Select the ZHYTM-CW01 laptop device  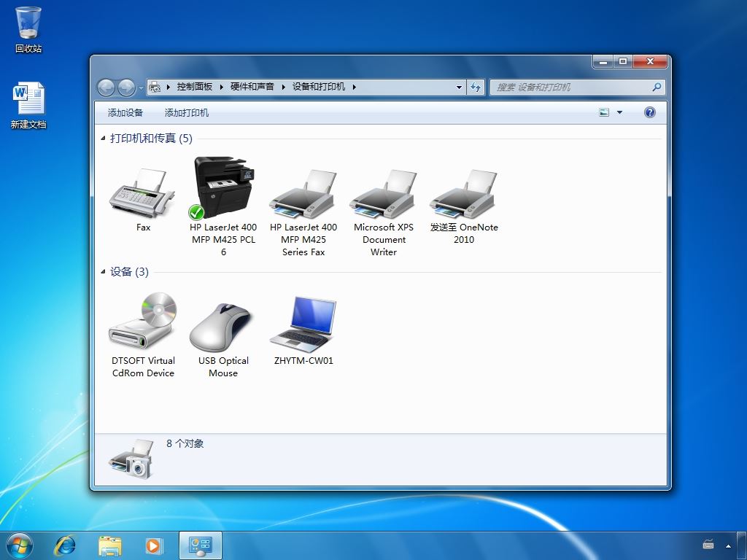(x=303, y=324)
